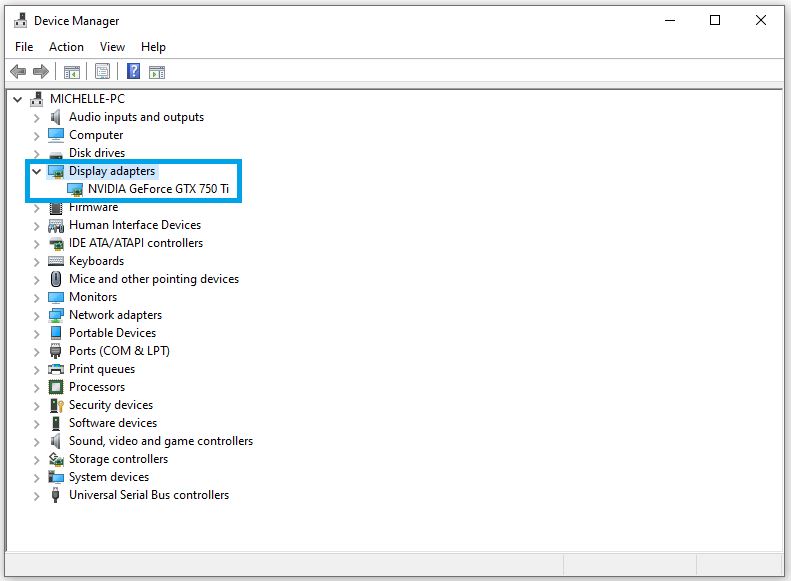Expand the Keyboards category

pyautogui.click(x=36, y=262)
